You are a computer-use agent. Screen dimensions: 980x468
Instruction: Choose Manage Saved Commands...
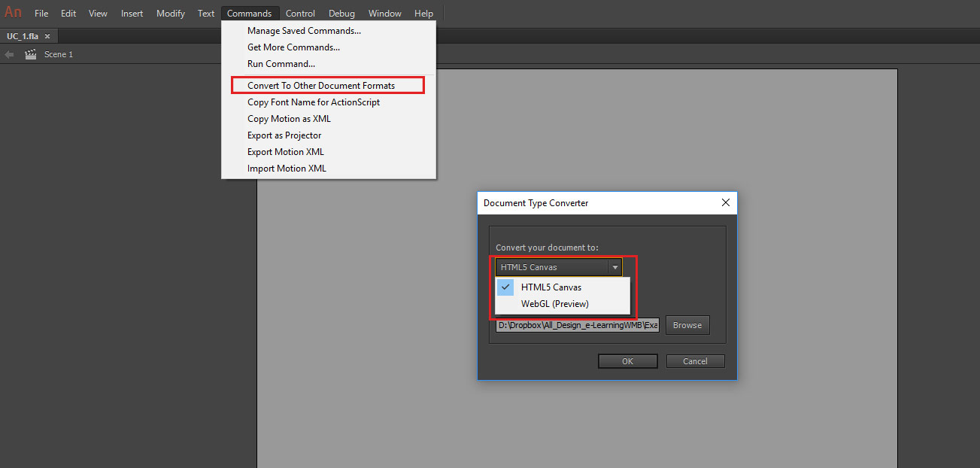tap(329, 31)
